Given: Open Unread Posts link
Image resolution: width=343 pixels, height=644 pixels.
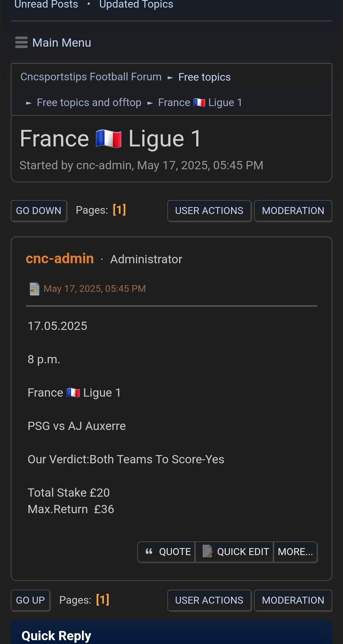Looking at the screenshot, I should (x=46, y=4).
